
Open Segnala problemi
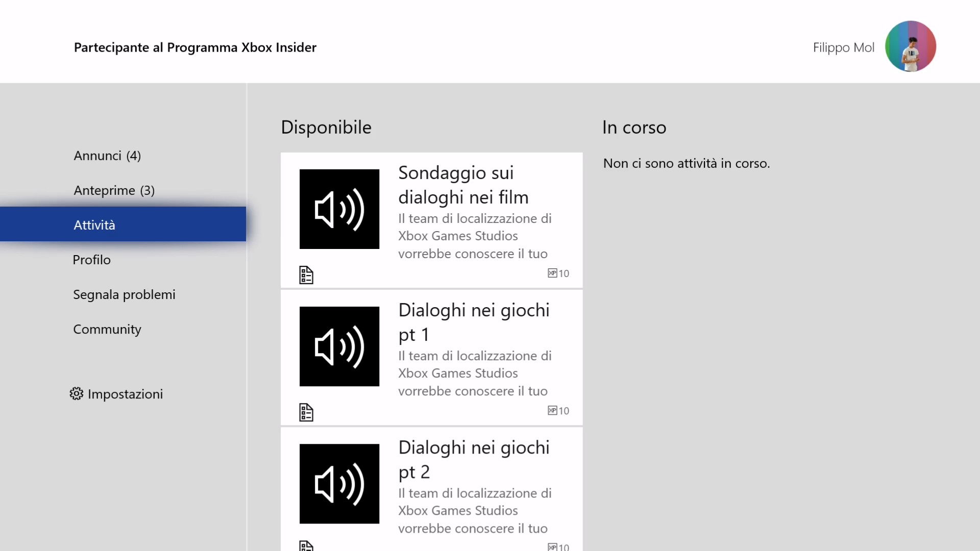(x=122, y=294)
